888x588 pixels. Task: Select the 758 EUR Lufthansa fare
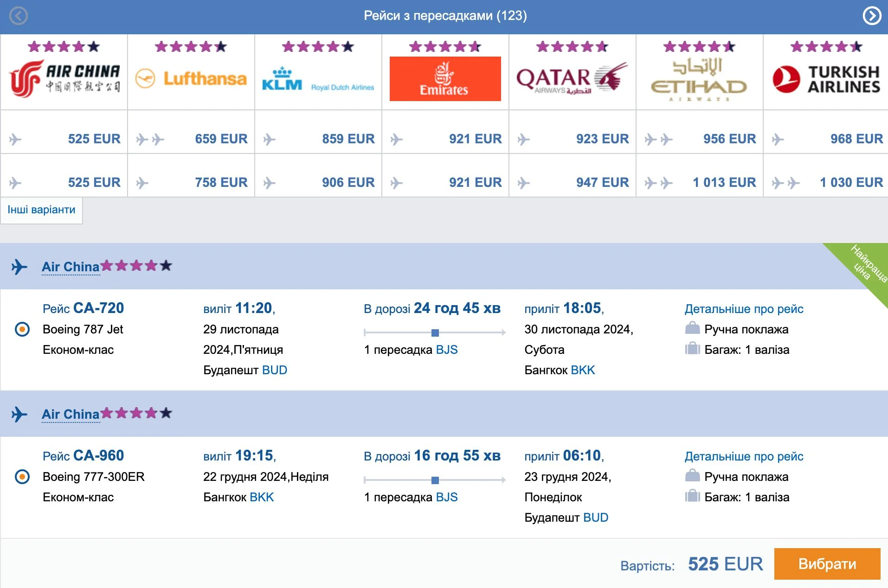(221, 182)
